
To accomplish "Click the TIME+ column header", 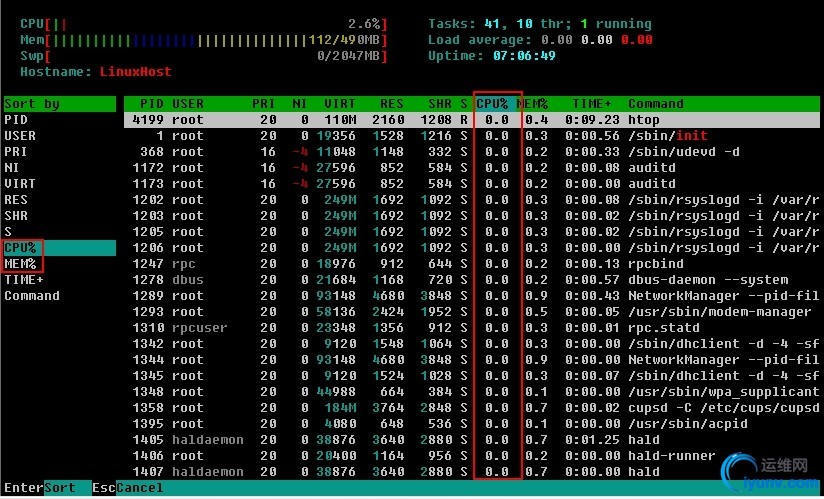I will click(592, 103).
